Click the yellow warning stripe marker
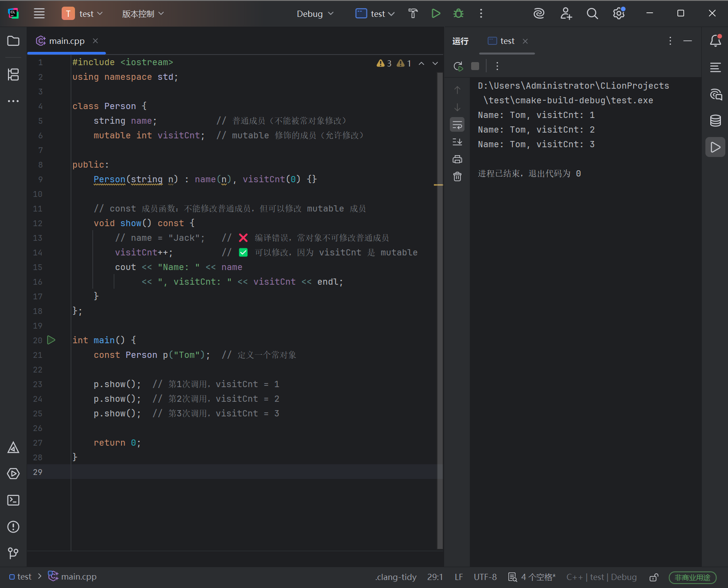Image resolution: width=728 pixels, height=588 pixels. [438, 184]
